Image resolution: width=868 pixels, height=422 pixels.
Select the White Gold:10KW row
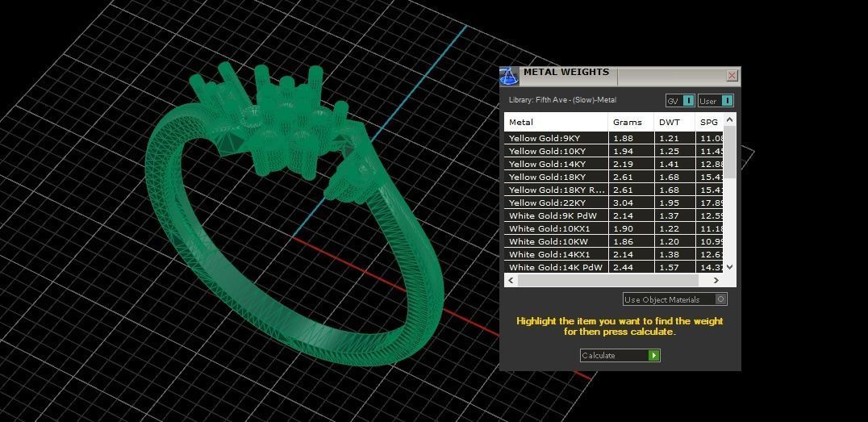tap(613, 241)
